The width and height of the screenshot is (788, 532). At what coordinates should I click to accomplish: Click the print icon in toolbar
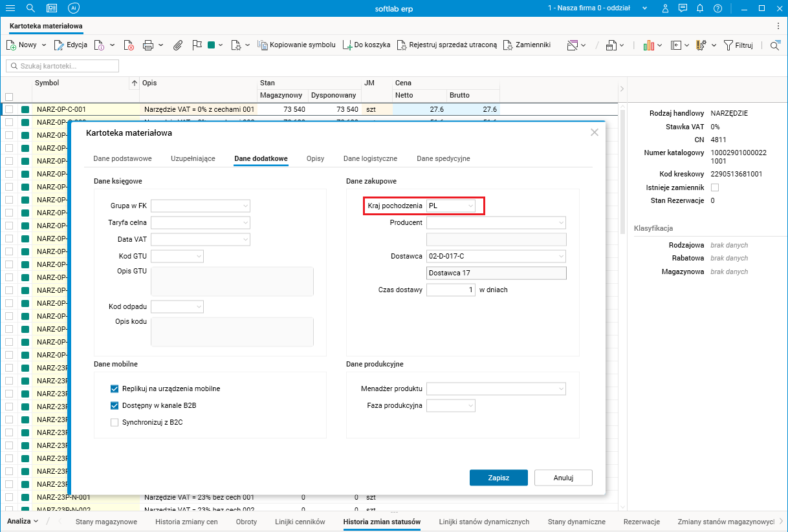click(x=148, y=45)
